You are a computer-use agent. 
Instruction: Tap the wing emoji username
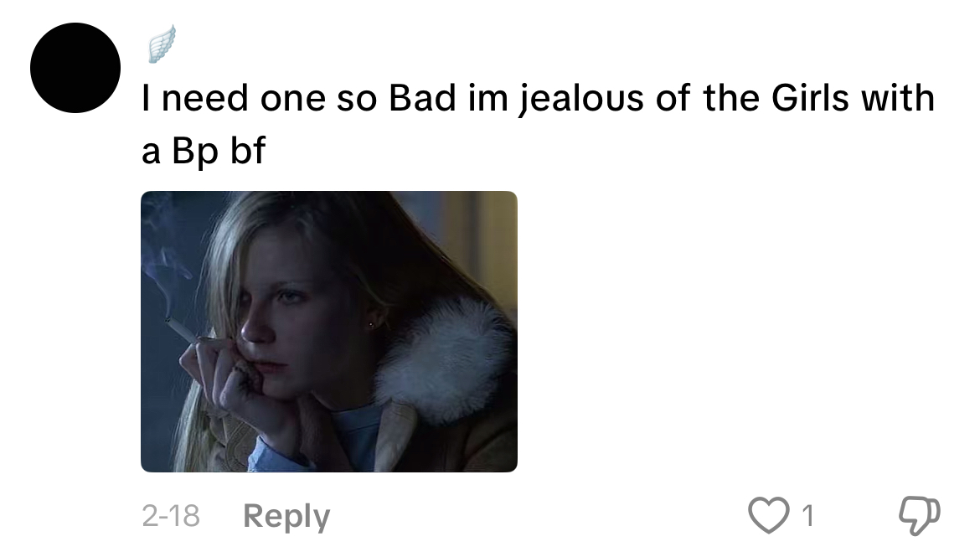[162, 44]
